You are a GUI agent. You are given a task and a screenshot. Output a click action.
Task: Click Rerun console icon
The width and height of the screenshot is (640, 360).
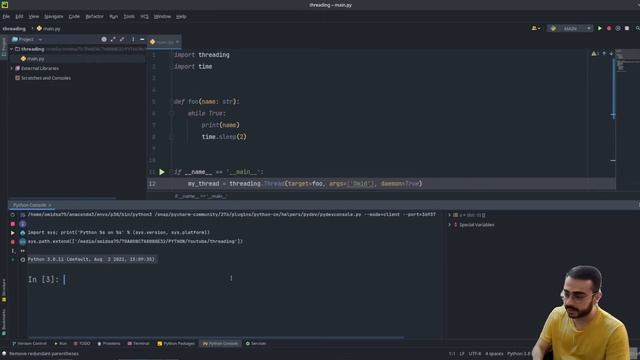(13, 215)
